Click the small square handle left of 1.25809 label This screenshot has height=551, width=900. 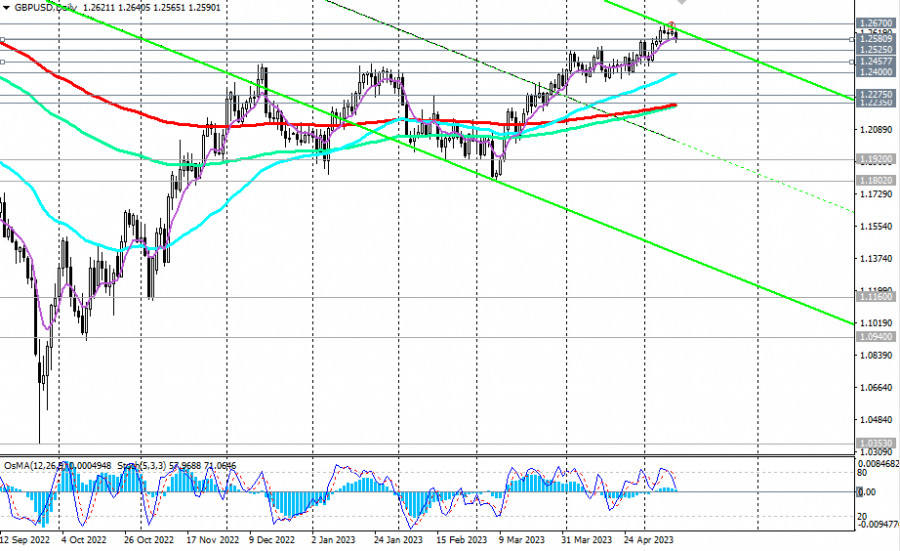click(x=851, y=39)
